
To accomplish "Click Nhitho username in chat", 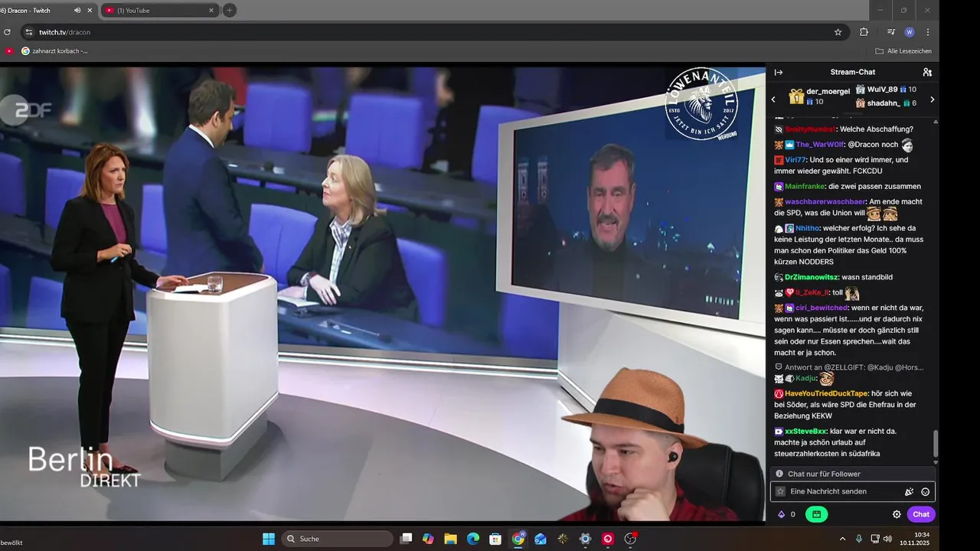I will [x=807, y=228].
